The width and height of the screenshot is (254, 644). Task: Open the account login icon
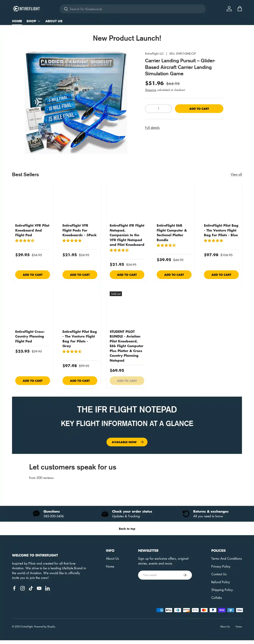coord(229,9)
